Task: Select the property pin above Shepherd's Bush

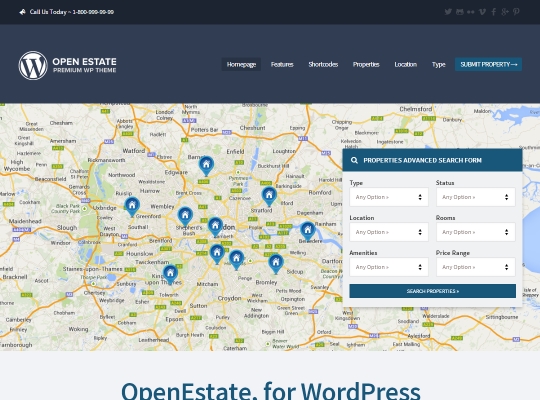Action: tap(185, 216)
